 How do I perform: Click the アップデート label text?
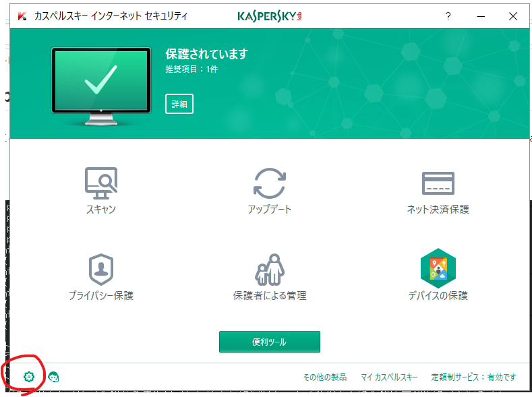pos(270,209)
